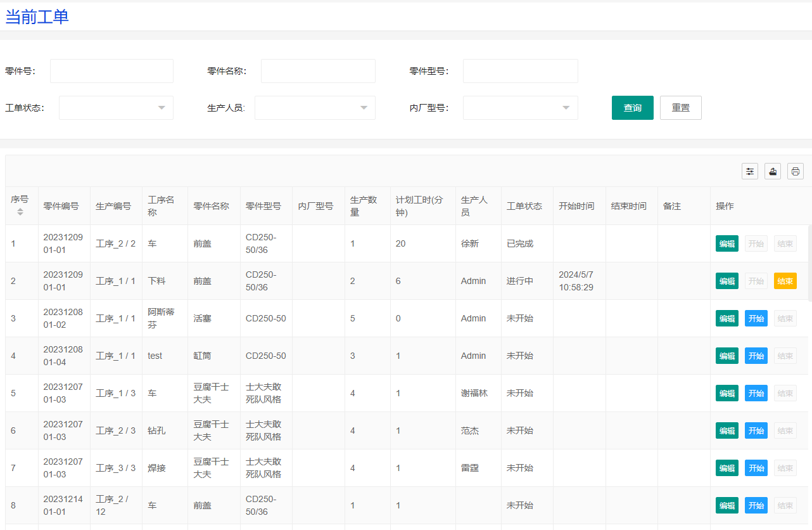Open the 工单状态 dropdown
812x530 pixels.
tap(116, 108)
